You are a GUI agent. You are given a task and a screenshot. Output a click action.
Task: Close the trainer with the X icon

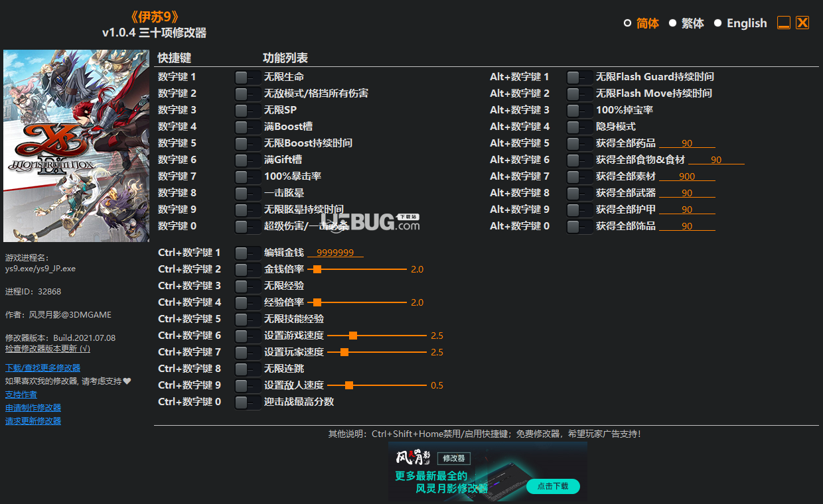(x=802, y=23)
